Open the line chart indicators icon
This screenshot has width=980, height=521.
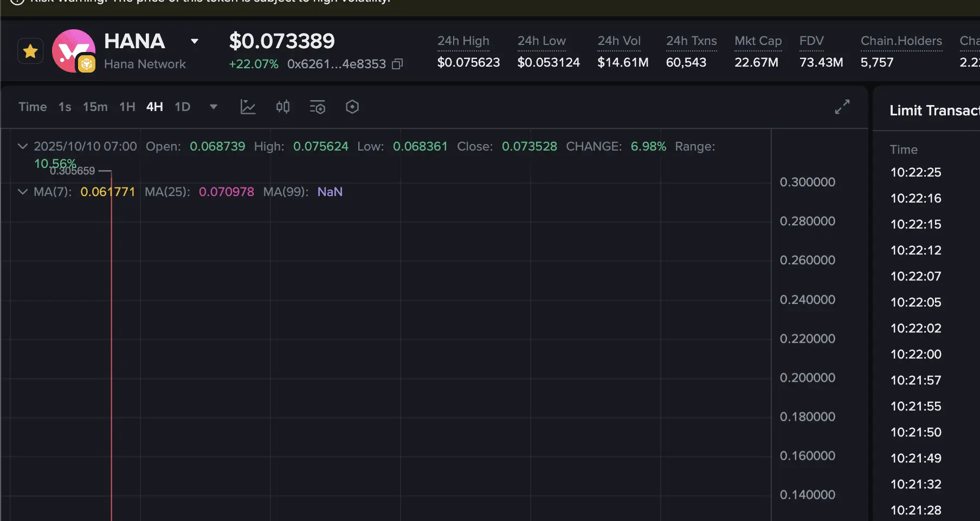coord(248,107)
